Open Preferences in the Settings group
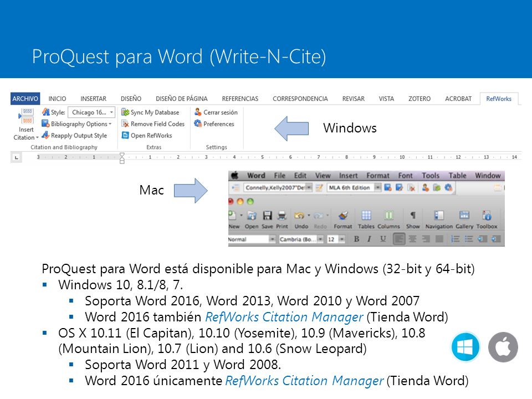 pos(214,124)
